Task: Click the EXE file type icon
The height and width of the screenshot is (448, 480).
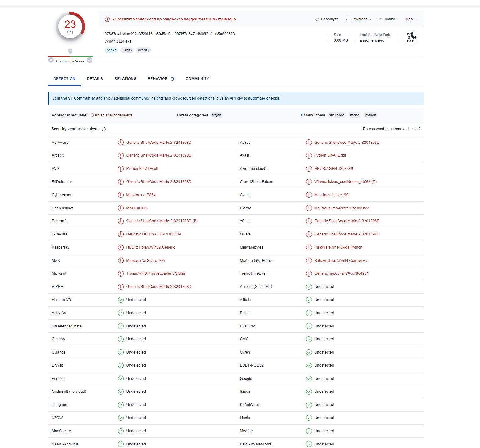Action: click(x=410, y=38)
